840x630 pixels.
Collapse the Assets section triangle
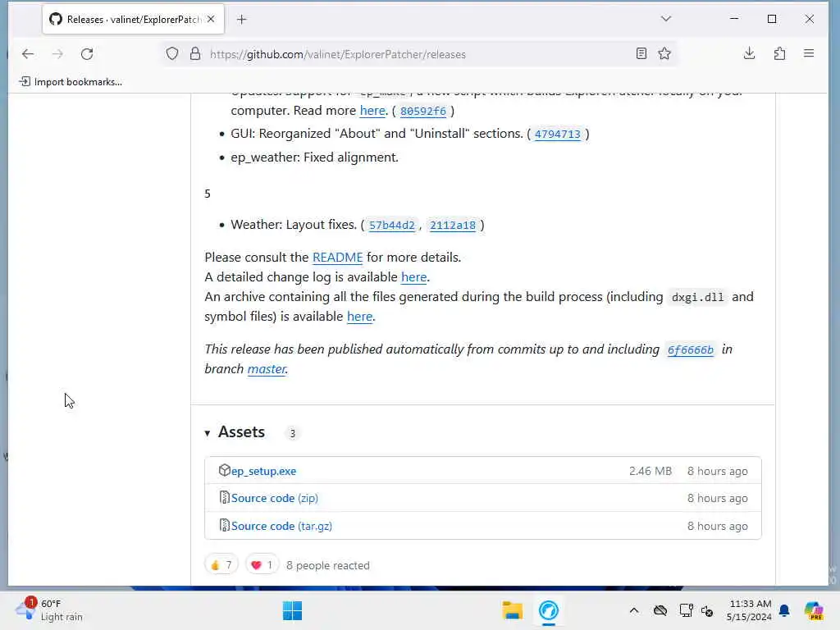pyautogui.click(x=208, y=433)
